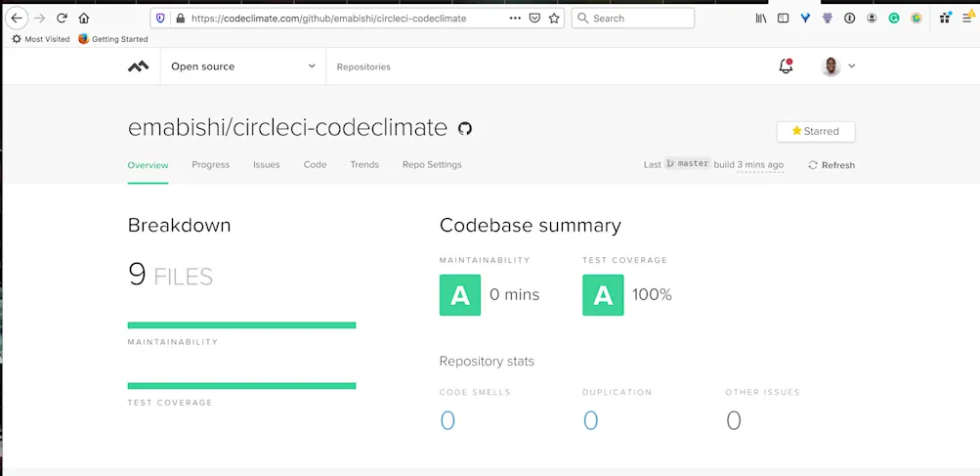Click the padlock site security icon
The height and width of the screenshot is (476, 980).
(x=181, y=19)
